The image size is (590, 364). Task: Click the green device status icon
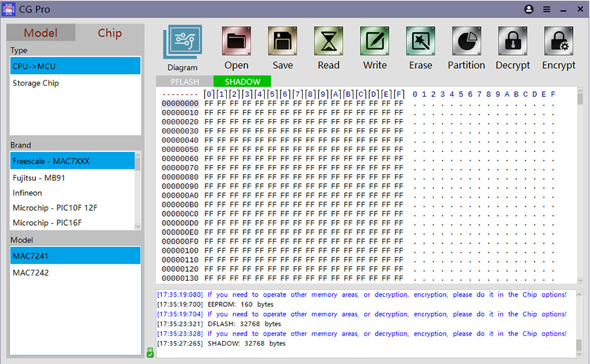point(150,352)
